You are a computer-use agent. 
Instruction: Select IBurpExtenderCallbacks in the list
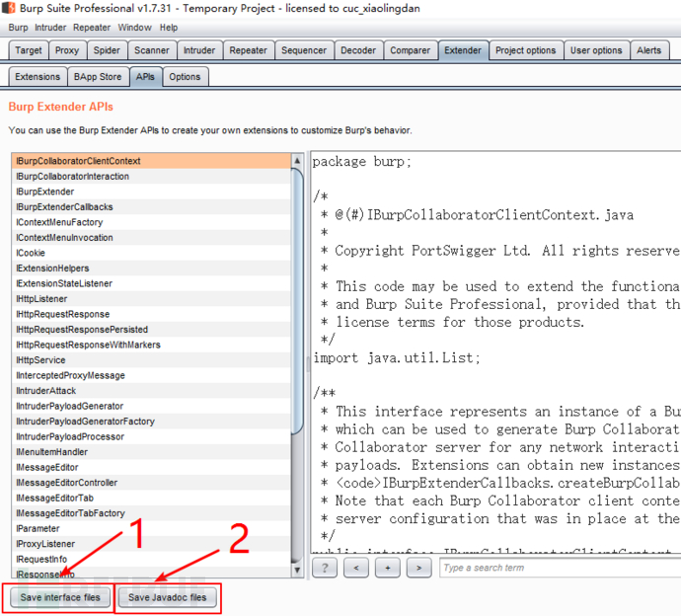(x=151, y=206)
